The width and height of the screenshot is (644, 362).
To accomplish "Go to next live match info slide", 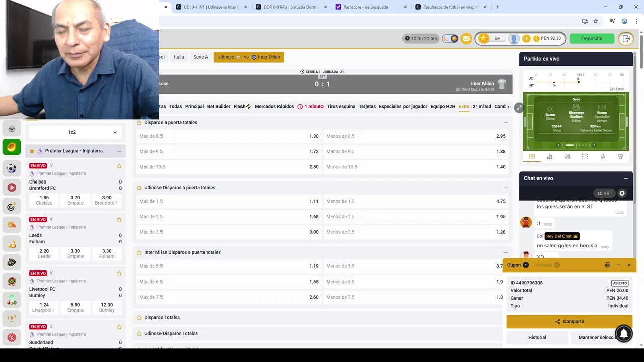I will [x=594, y=145].
